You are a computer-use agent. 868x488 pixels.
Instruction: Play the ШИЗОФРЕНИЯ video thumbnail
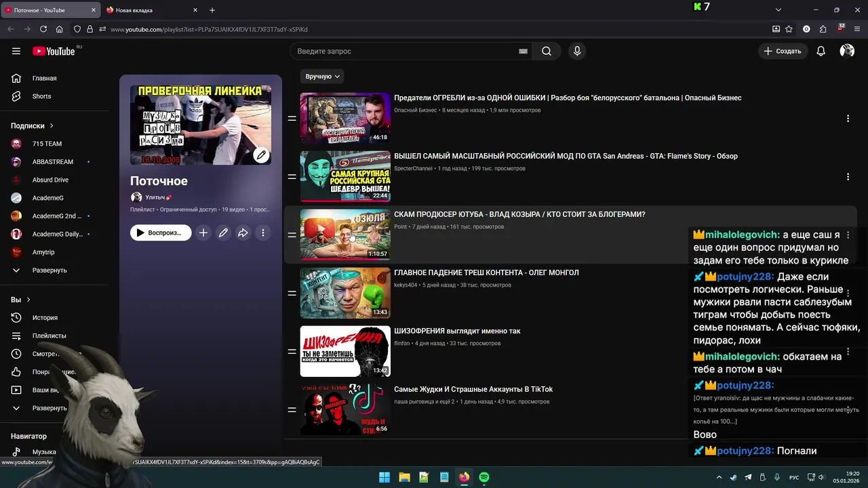(x=345, y=351)
